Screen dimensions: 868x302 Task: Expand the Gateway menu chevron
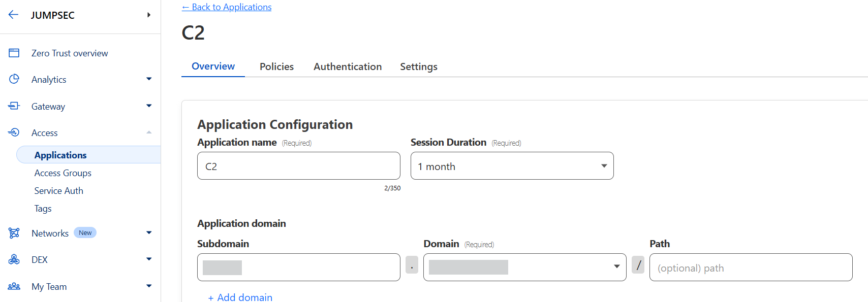pos(149,106)
